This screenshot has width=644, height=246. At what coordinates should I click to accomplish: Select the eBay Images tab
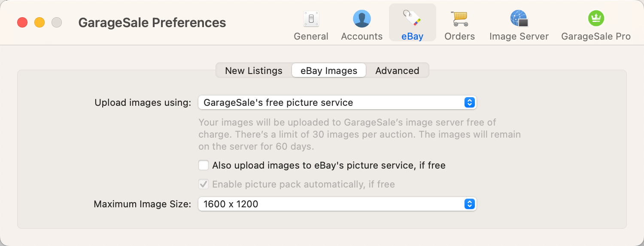pyautogui.click(x=329, y=71)
